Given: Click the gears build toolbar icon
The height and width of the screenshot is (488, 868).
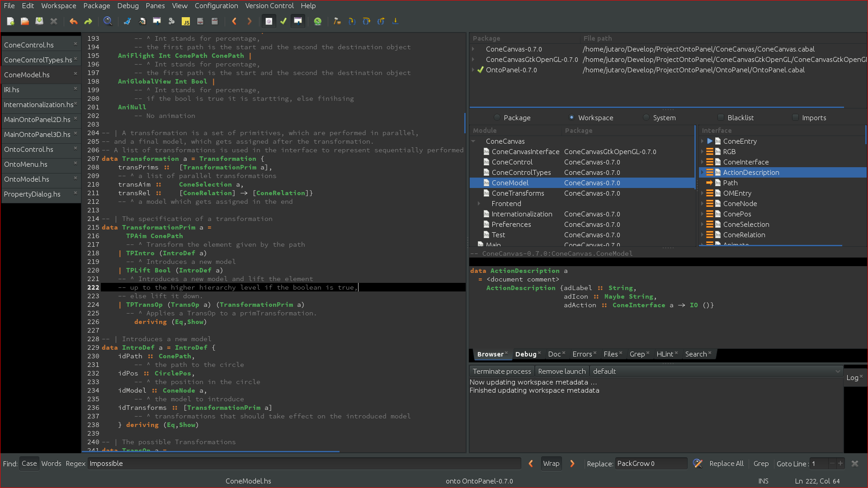Looking at the screenshot, I should click(171, 21).
